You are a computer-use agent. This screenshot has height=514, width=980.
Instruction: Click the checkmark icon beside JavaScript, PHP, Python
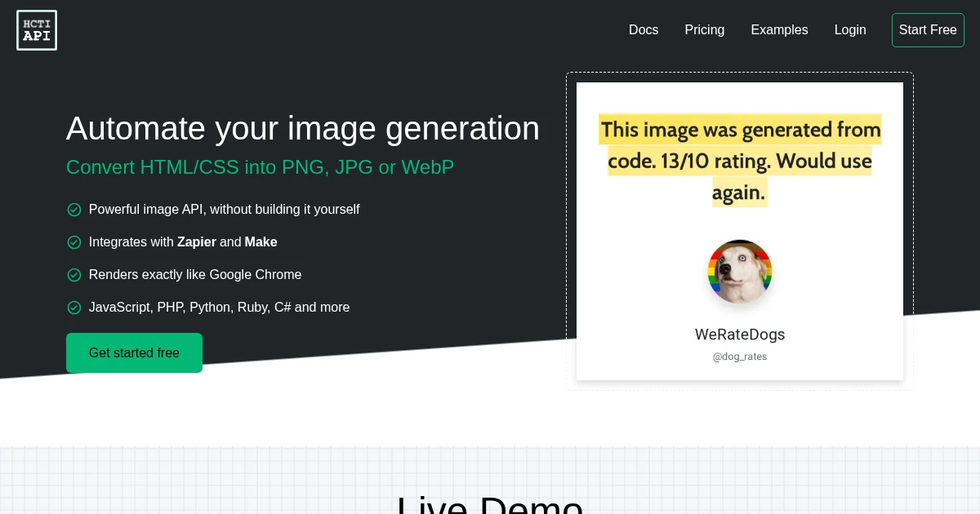[x=74, y=308]
